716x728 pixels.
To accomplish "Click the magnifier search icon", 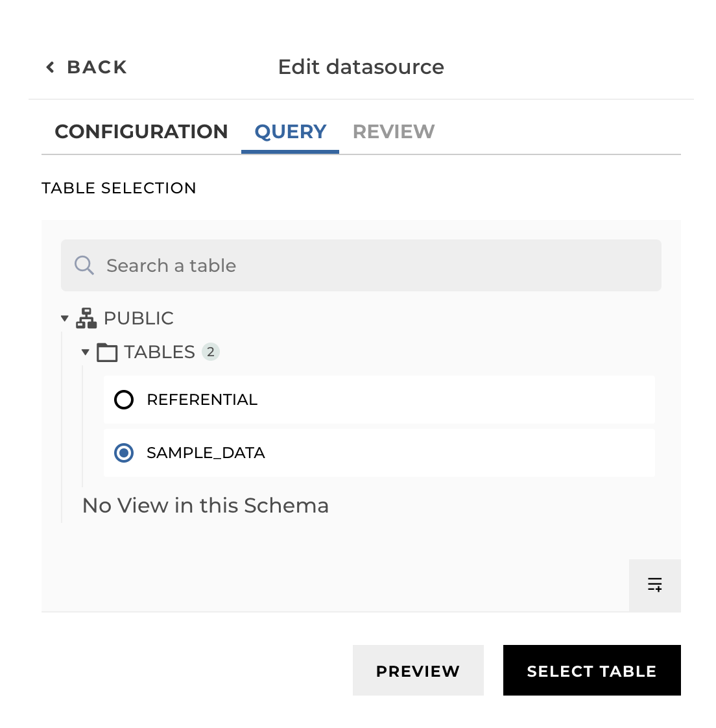I will click(x=84, y=265).
